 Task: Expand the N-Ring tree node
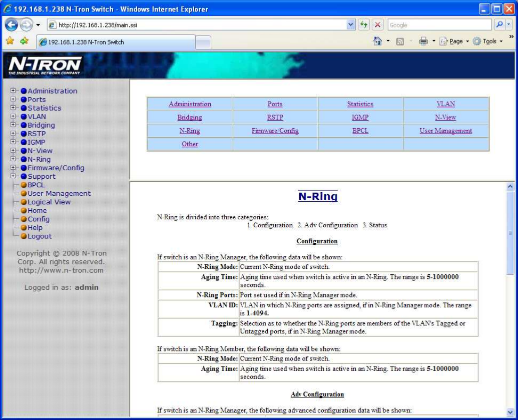coord(13,159)
